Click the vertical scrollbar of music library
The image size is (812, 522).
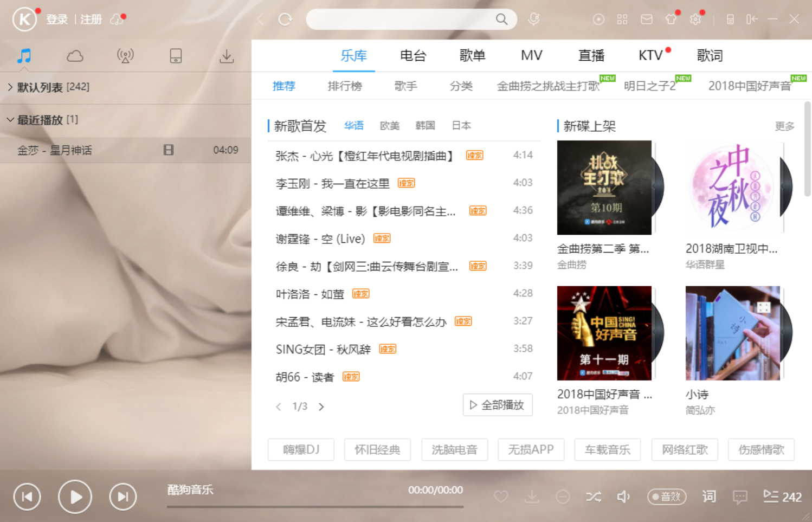807,149
